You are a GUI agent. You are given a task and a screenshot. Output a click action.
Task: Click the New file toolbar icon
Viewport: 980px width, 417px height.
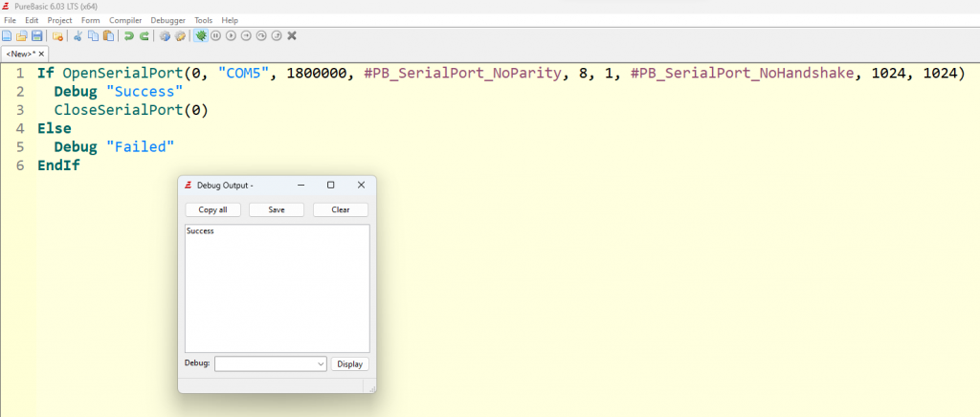(7, 35)
